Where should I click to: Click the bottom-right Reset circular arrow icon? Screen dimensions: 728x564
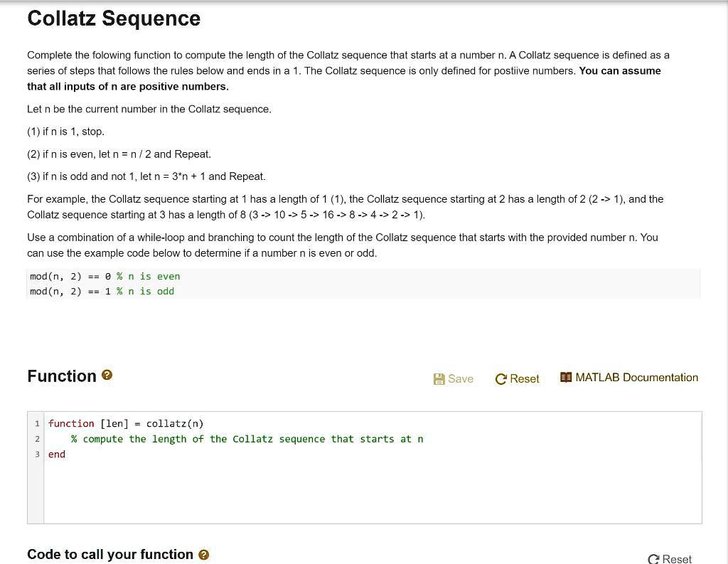tap(653, 559)
